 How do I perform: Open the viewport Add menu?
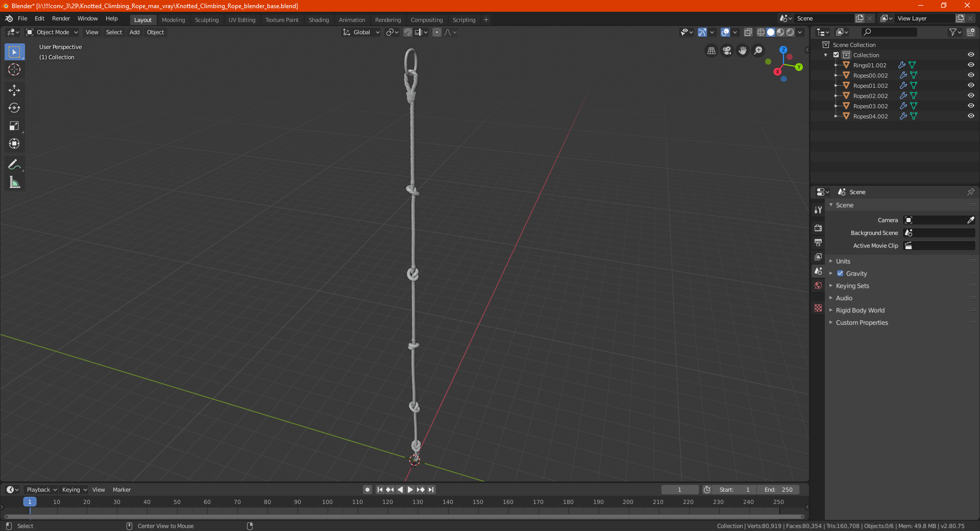(x=134, y=32)
